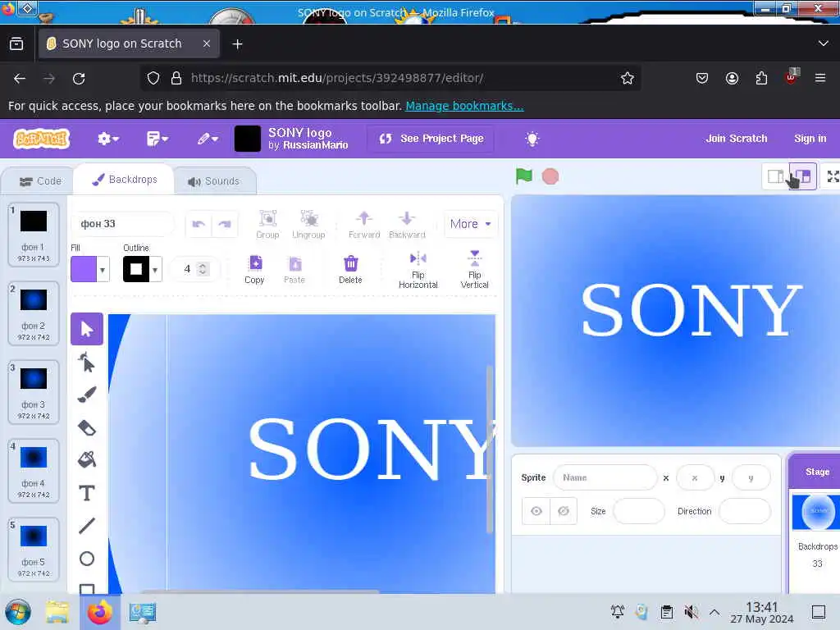Open the Settings gear menu
Screen dimensions: 840x630
coord(107,139)
